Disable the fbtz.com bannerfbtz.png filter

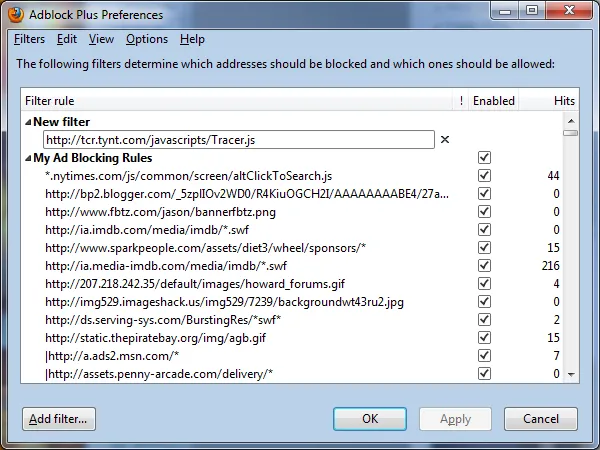coord(484,212)
